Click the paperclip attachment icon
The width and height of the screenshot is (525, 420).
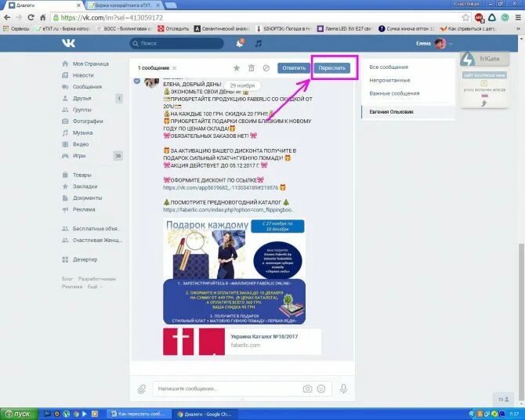pyautogui.click(x=142, y=389)
